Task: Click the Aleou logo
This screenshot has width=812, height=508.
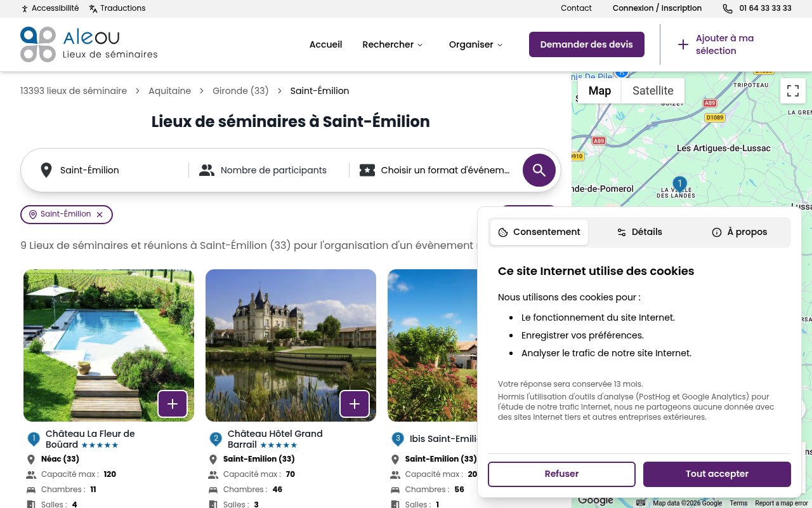Action: pos(89,44)
